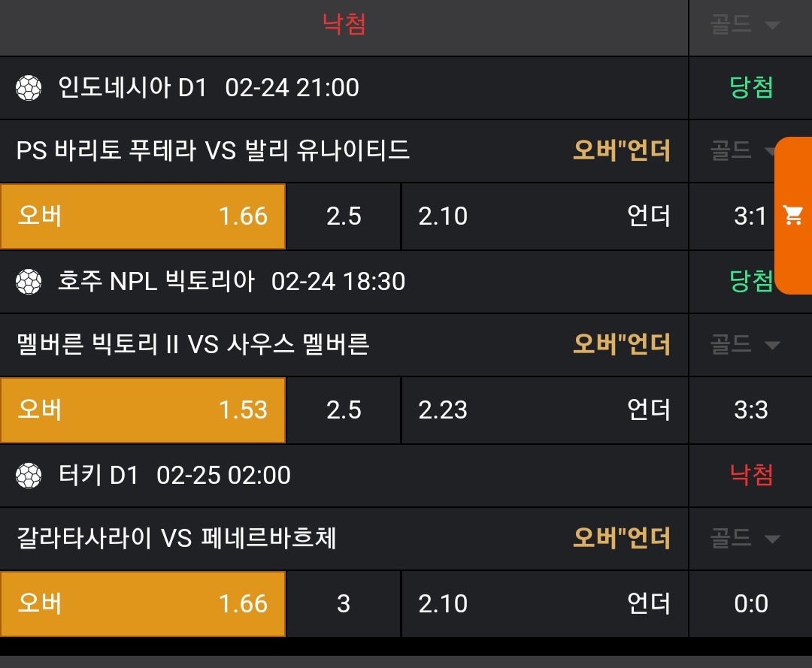Open the 갈라타사라이 VS 페네르바흐체 match
The width and height of the screenshot is (812, 668).
(176, 539)
